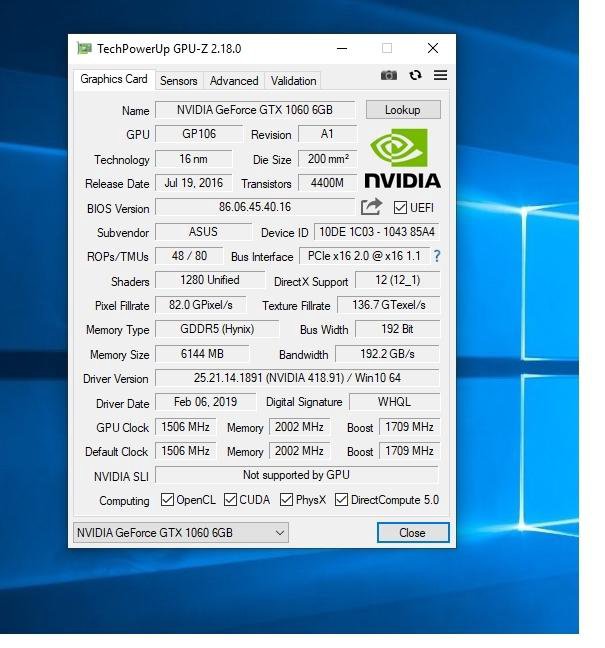Switch to the Advanced tab
Screen dimensions: 605x648
234,81
